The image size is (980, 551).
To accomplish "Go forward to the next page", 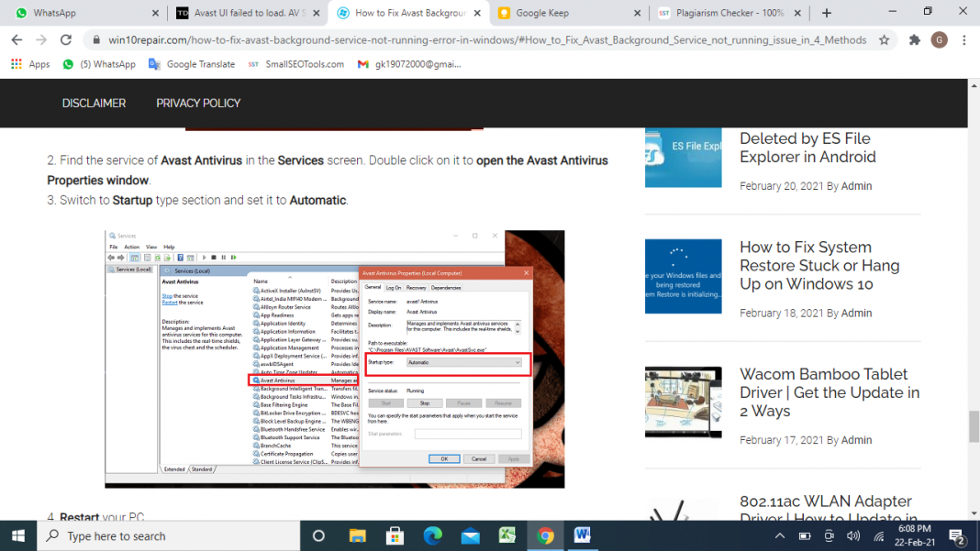I will [x=41, y=40].
